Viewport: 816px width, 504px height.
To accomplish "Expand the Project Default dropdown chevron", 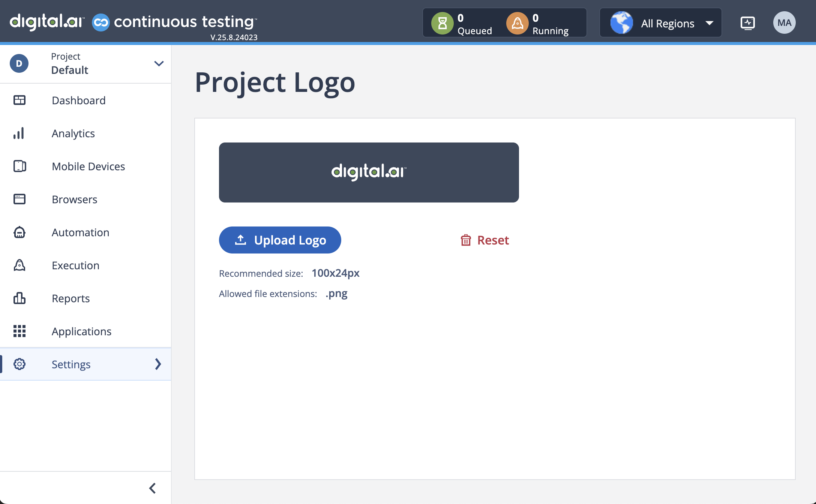I will tap(159, 63).
